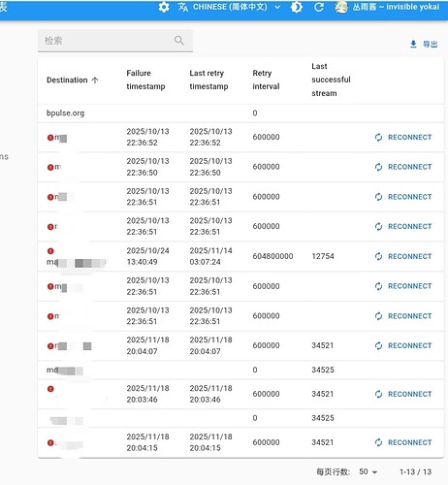Viewport: 448px width, 485px height.
Task: Open the settings gear icon in header
Action: click(x=164, y=7)
